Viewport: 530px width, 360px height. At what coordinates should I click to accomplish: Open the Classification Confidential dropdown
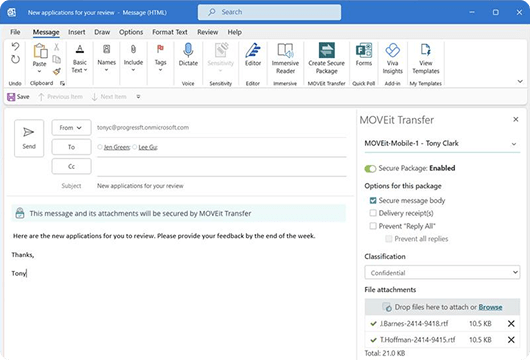(442, 272)
